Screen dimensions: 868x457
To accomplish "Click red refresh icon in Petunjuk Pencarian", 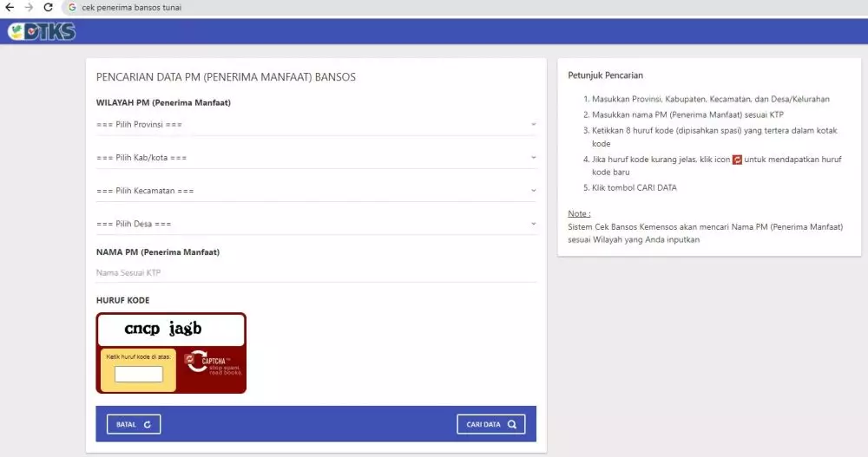I will (737, 160).
